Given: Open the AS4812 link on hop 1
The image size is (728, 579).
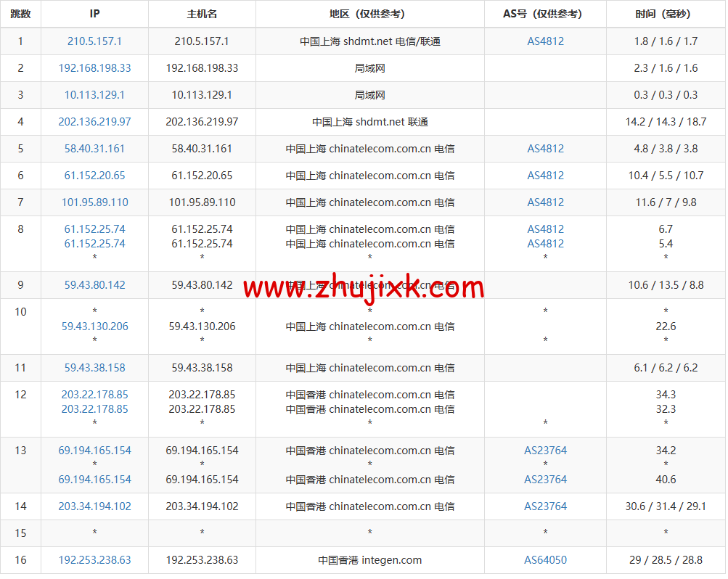Looking at the screenshot, I should coord(545,41).
